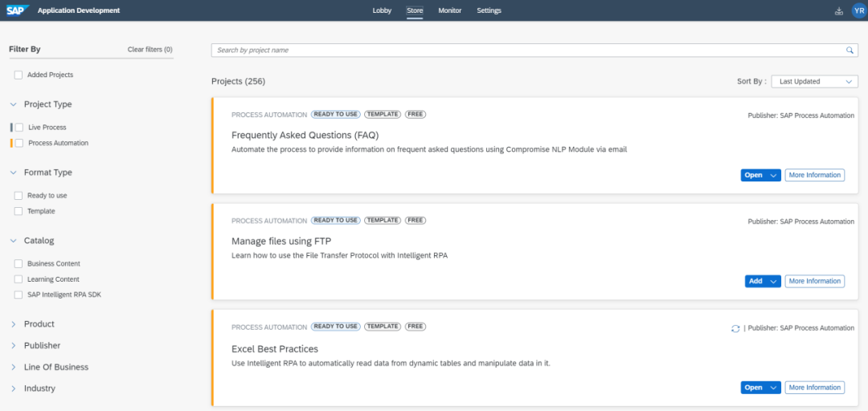868x411 pixels.
Task: Collapse the Catalog section
Action: 14,241
